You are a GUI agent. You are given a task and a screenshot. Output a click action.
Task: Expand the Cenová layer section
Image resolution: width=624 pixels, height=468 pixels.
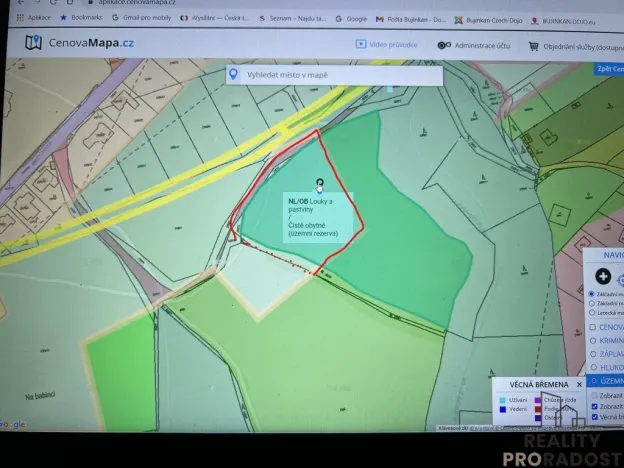(594, 327)
